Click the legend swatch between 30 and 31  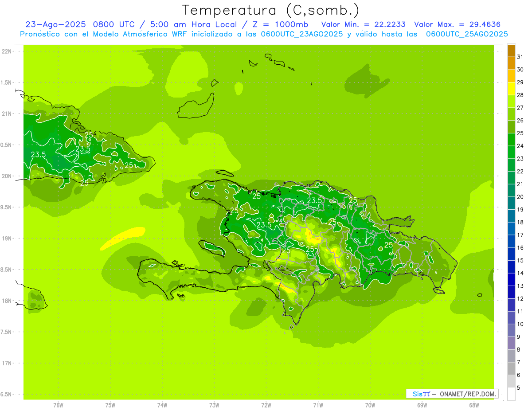[x=511, y=63]
